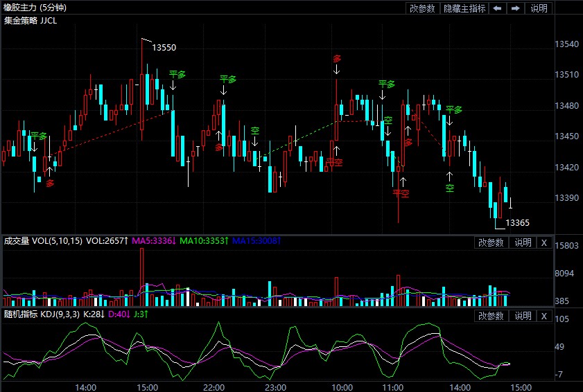
Task: Click the MA5:3336 volume average label
Action: click(153, 241)
